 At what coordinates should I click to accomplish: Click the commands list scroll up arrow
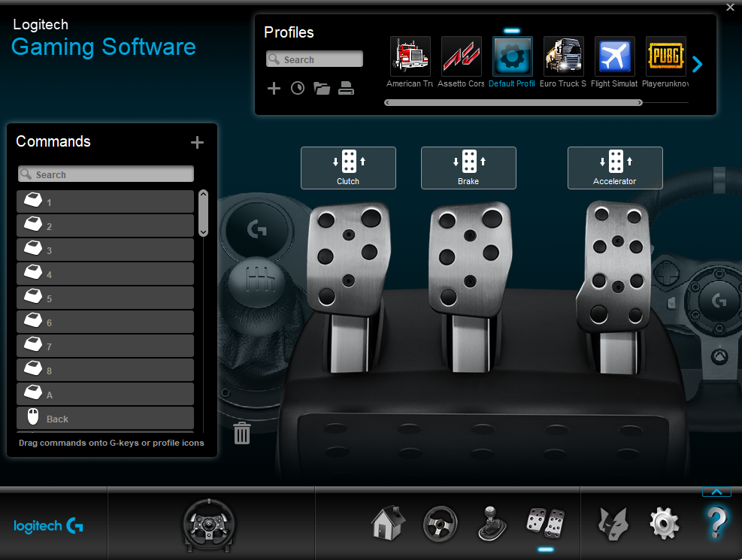coord(204,193)
